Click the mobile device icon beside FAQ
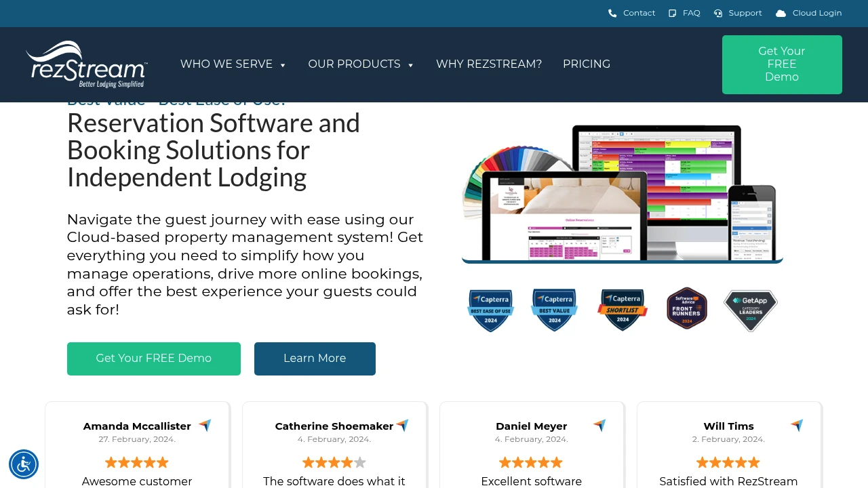This screenshot has height=488, width=868. tap(672, 13)
